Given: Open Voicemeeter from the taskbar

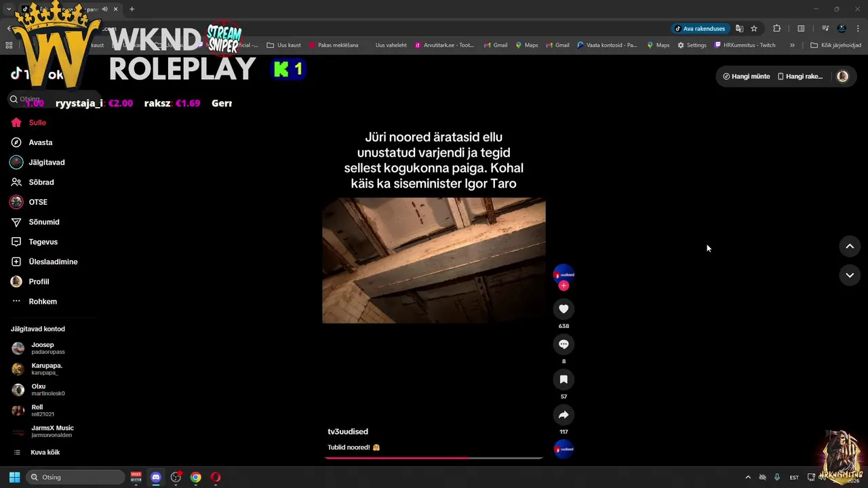Looking at the screenshot, I should 136,477.
